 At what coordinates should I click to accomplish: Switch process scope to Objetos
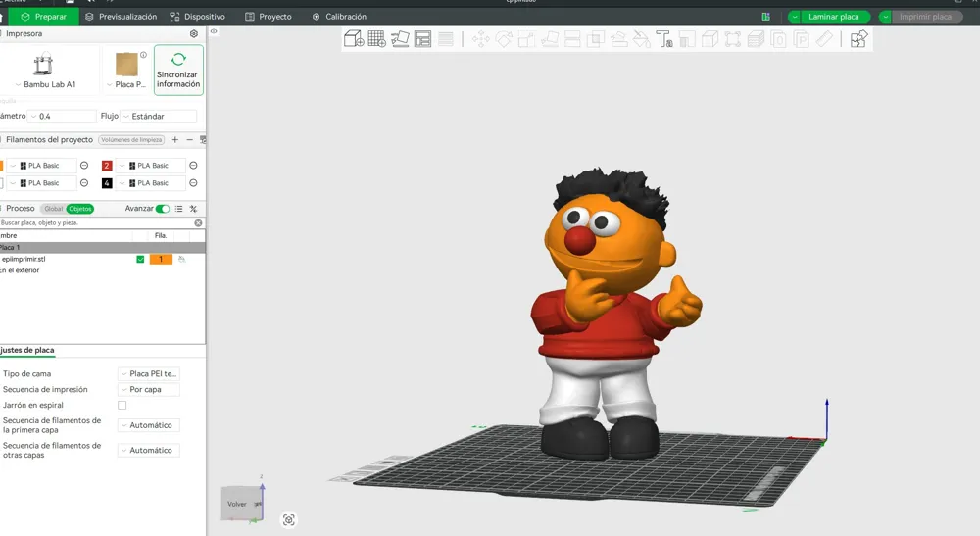pos(80,209)
